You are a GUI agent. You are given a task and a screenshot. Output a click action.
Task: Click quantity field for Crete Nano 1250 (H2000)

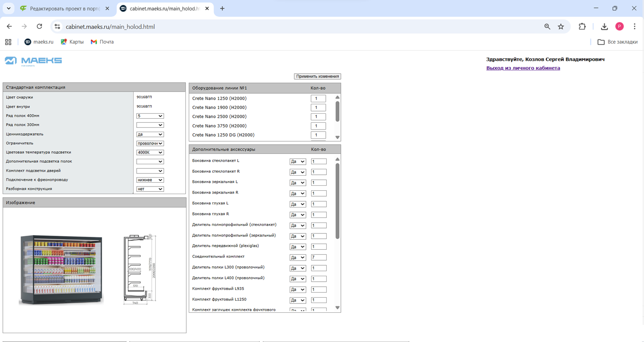318,98
